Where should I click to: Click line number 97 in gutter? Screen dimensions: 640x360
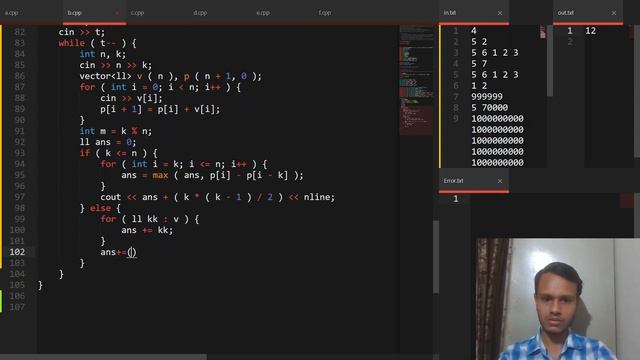(x=19, y=197)
